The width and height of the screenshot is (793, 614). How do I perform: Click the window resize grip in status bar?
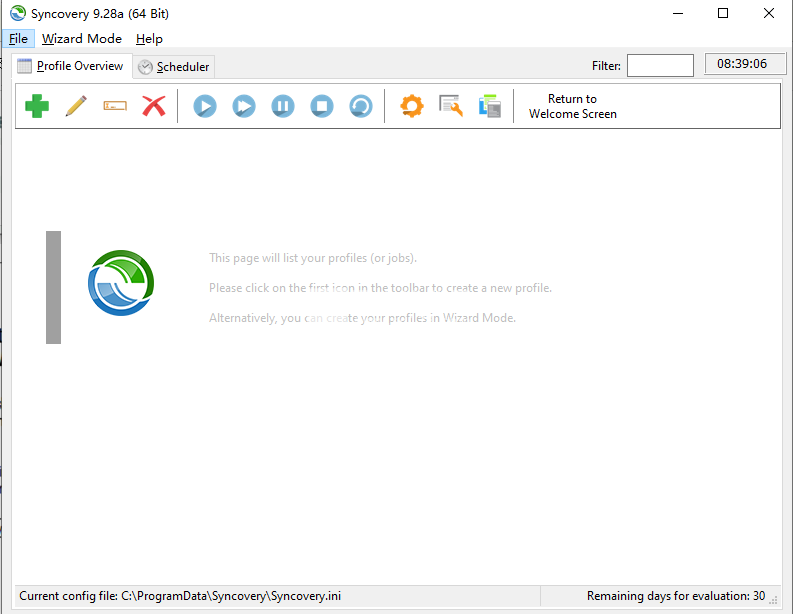(x=774, y=600)
